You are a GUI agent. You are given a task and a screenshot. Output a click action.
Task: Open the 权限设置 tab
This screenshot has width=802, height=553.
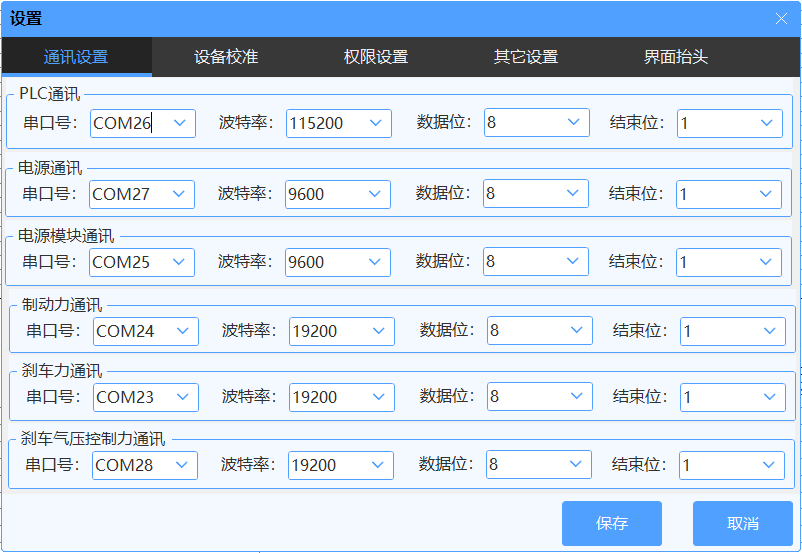[376, 57]
